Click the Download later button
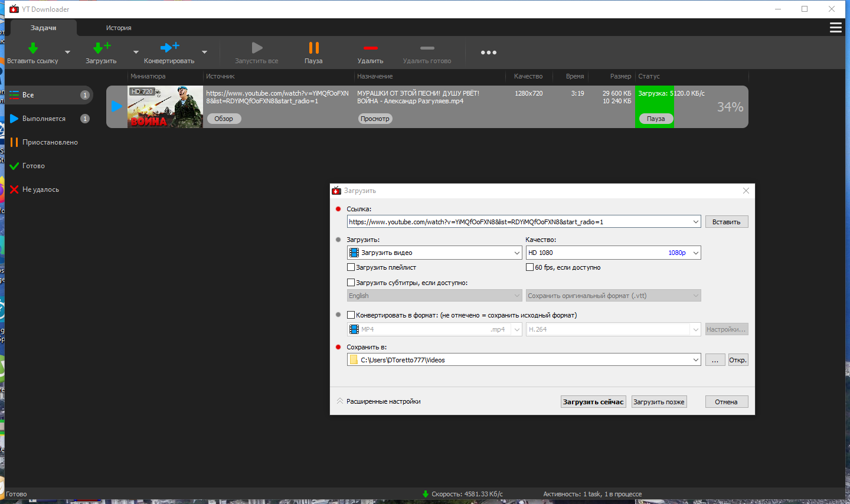Viewport: 850px width, 504px height. tap(659, 402)
